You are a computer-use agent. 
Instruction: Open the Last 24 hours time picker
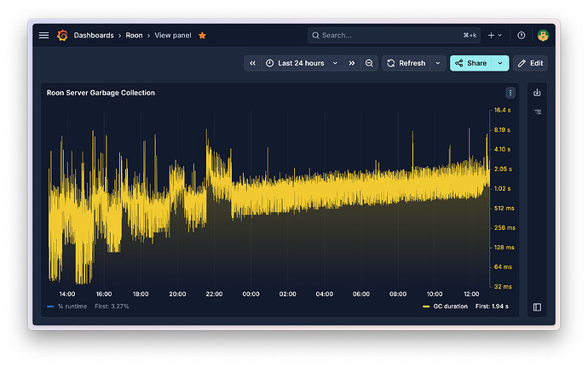point(302,63)
